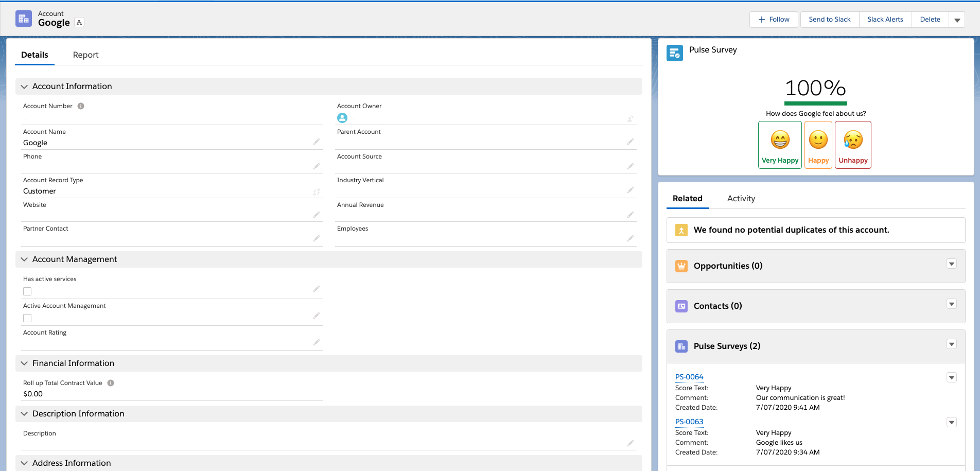Click the Opportunities crown icon
The height and width of the screenshot is (471, 980).
681,266
